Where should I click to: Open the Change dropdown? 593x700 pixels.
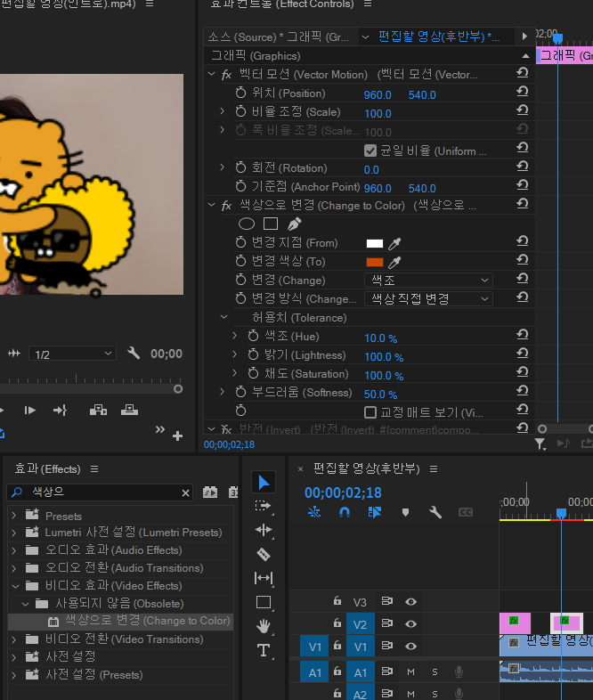[428, 280]
